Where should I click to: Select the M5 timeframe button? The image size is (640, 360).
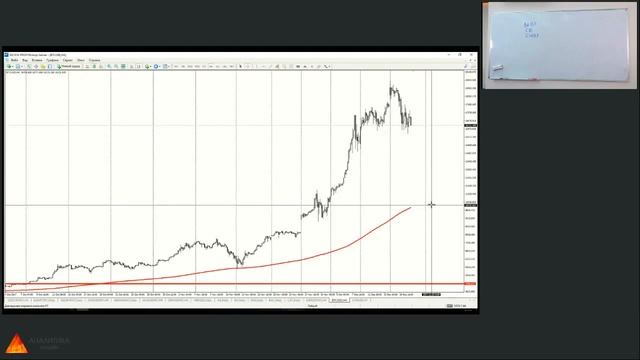coord(183,66)
